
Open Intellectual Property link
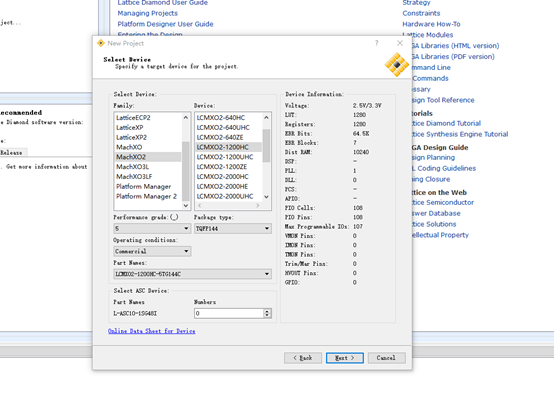coord(440,235)
